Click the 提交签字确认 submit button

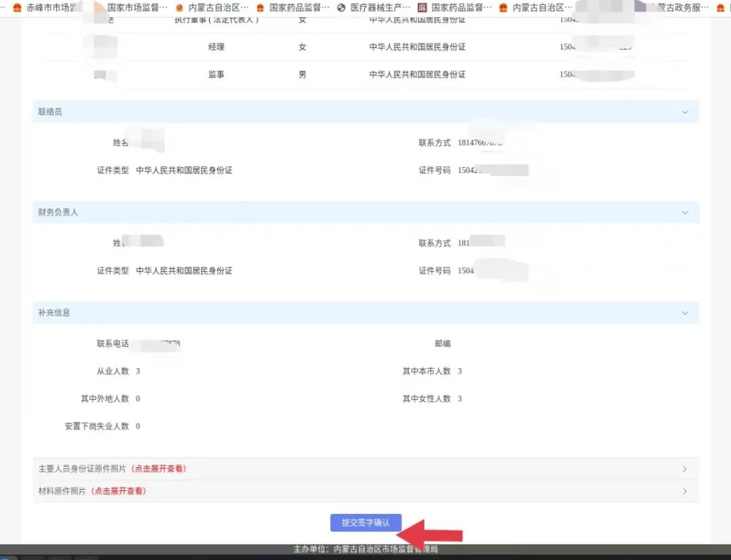click(x=365, y=522)
